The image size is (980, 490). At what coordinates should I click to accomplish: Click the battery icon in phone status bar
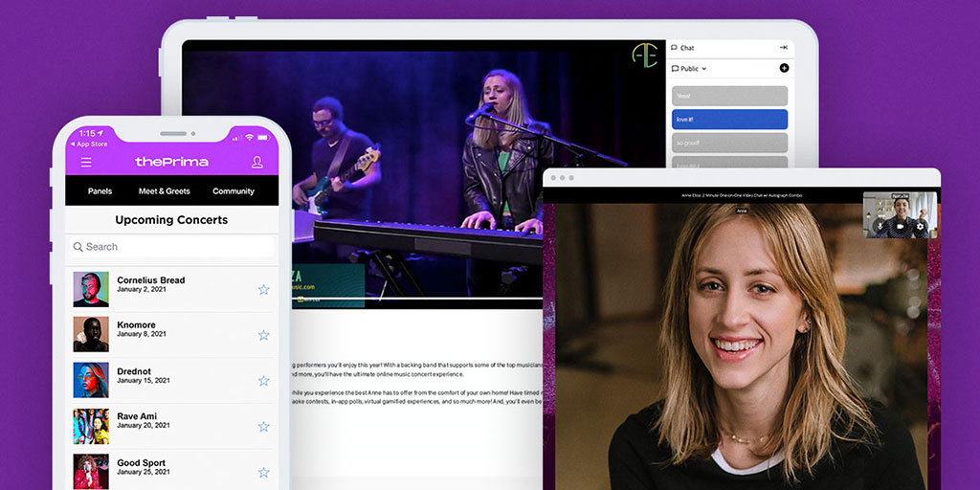(x=266, y=137)
